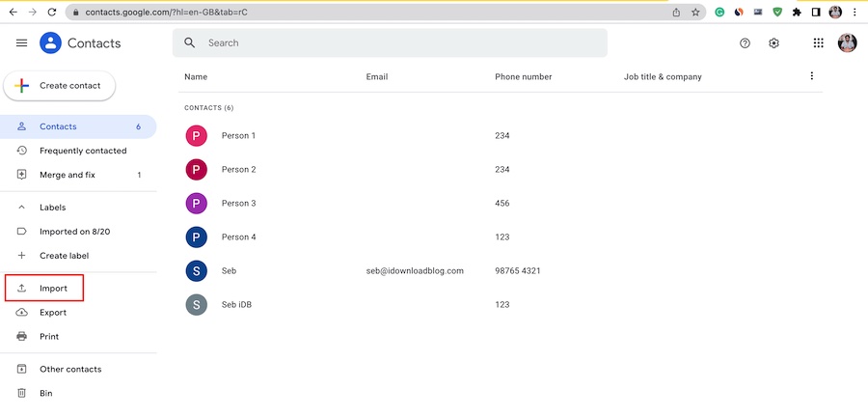868x417 pixels.
Task: Select Person 3's purple avatar
Action: tap(196, 204)
